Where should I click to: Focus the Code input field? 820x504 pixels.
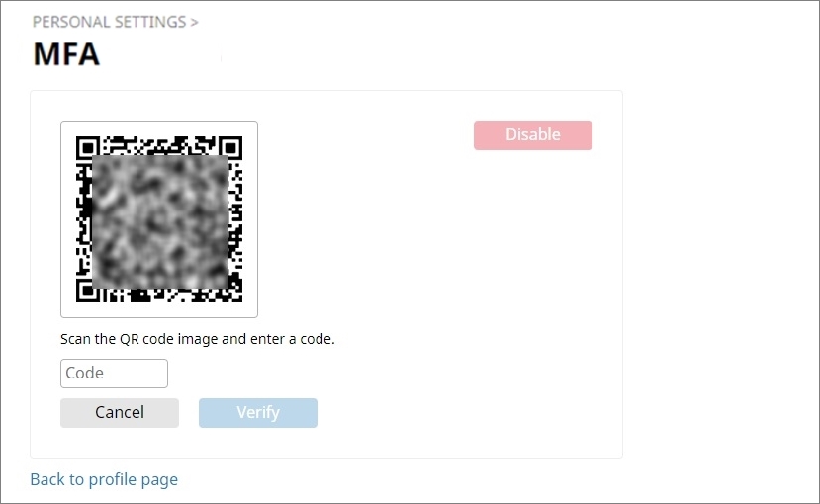(x=114, y=374)
